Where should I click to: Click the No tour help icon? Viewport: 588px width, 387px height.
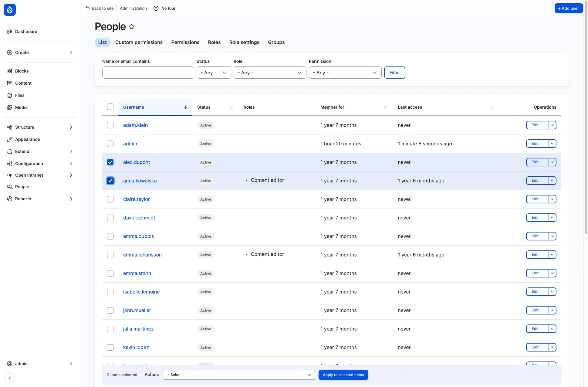pyautogui.click(x=156, y=8)
